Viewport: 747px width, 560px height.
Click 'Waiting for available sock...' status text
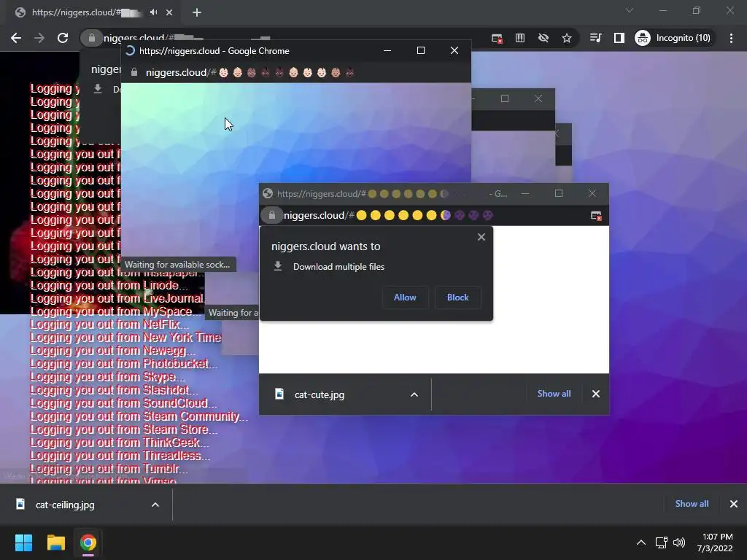click(177, 265)
